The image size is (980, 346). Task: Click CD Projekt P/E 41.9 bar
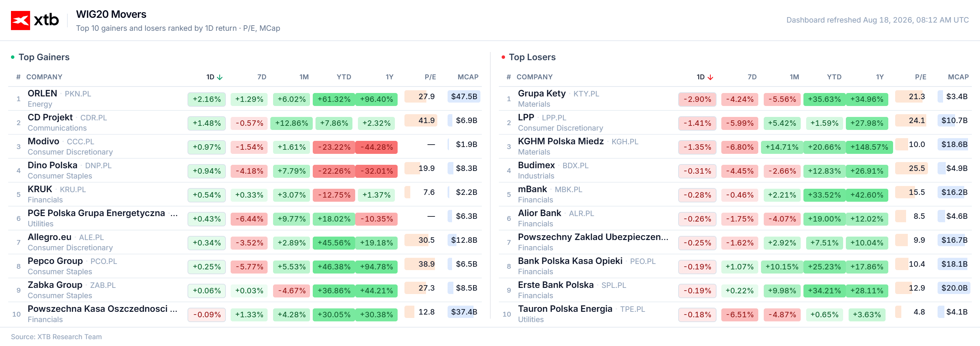pos(421,121)
